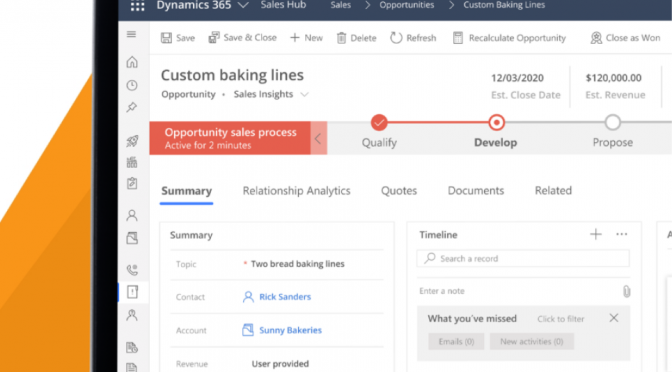Click Sales breadcrumb
The width and height of the screenshot is (672, 372).
click(341, 5)
